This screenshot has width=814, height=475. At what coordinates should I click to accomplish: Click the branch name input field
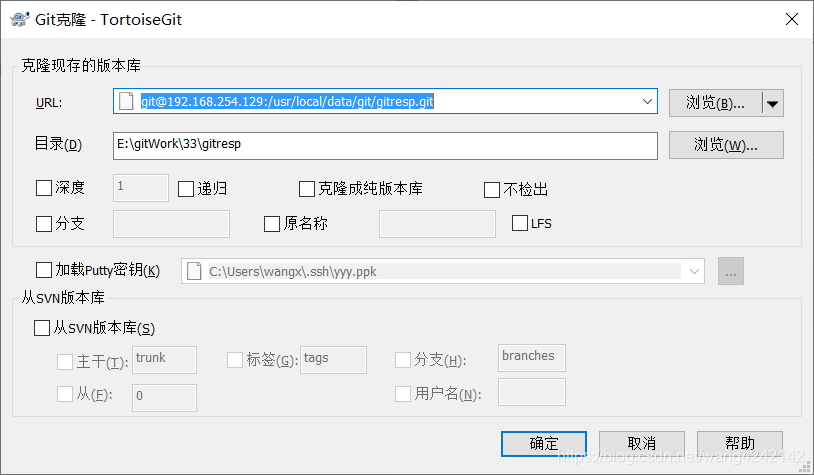tap(171, 224)
